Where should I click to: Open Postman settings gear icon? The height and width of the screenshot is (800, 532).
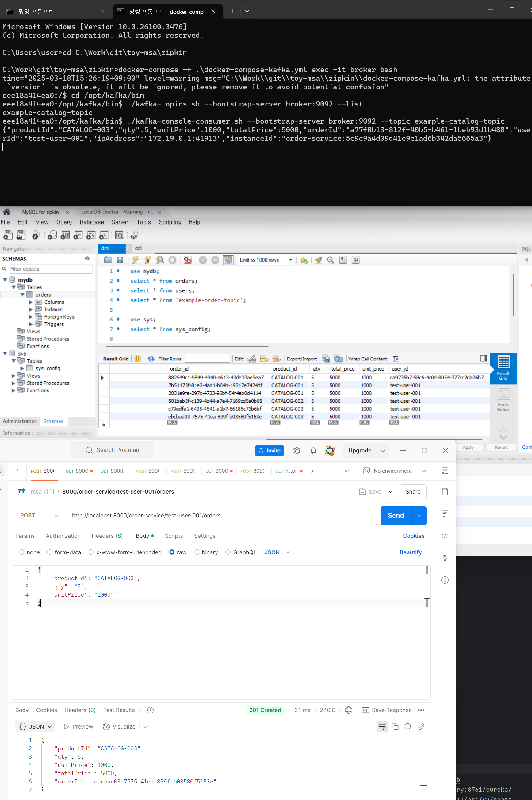297,450
